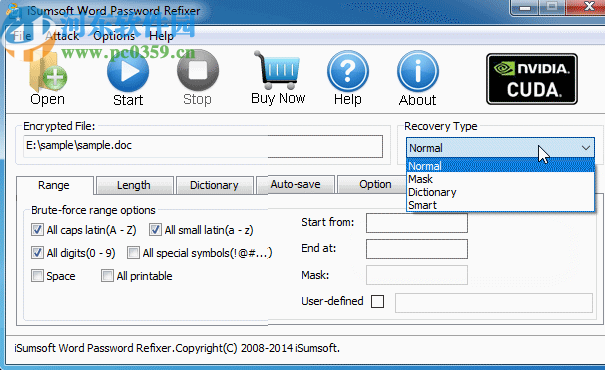Screen dimensions: 605x370
Task: Open the Attack menu
Action: pyautogui.click(x=62, y=36)
